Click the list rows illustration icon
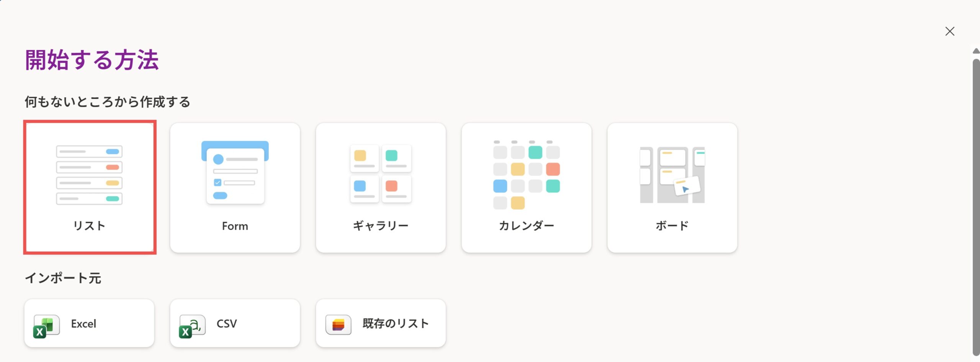Screen dimensions: 980x362 tap(89, 175)
